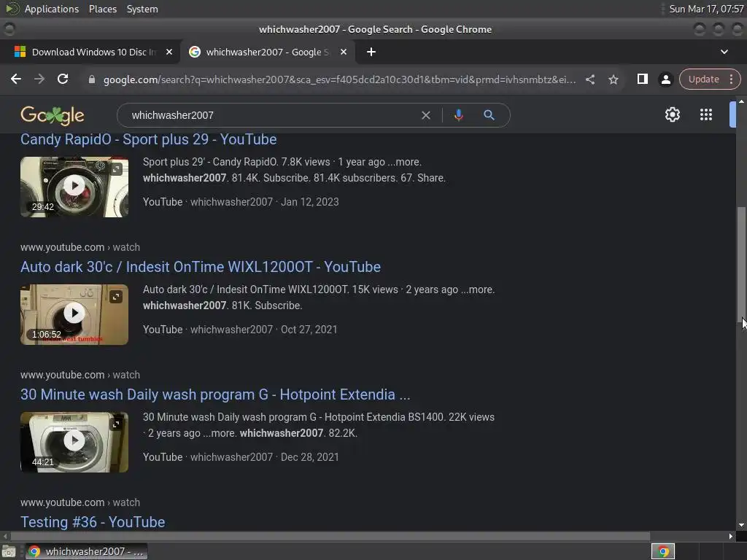Open Auto dark 30'c Indesit OnTime result

pos(201,267)
